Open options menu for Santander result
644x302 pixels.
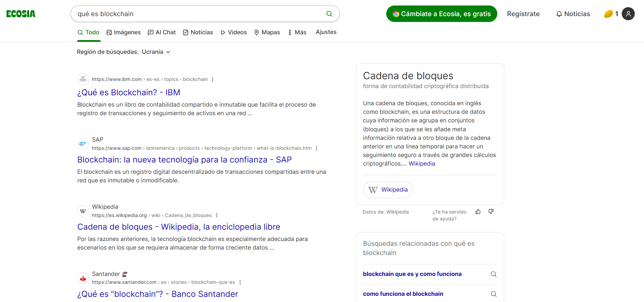(240, 282)
